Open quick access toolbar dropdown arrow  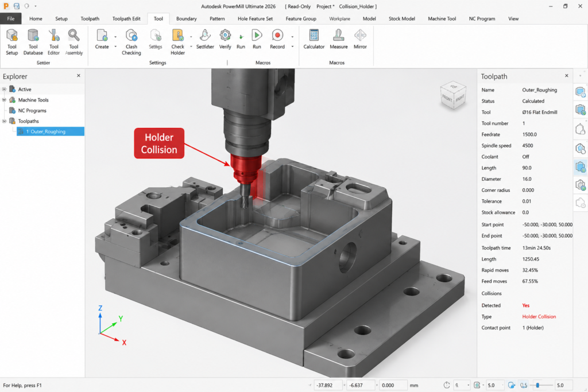coord(36,6)
